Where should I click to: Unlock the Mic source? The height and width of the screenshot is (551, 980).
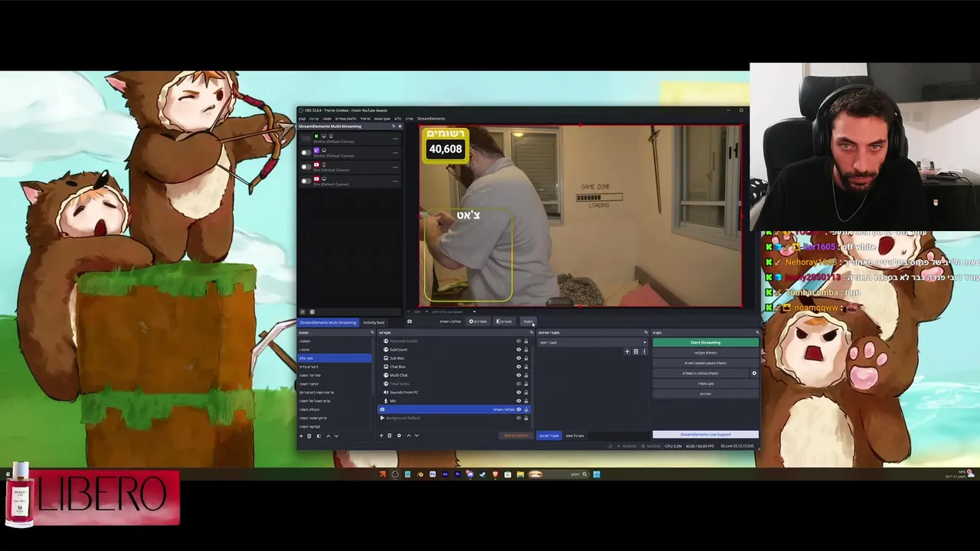coord(526,401)
